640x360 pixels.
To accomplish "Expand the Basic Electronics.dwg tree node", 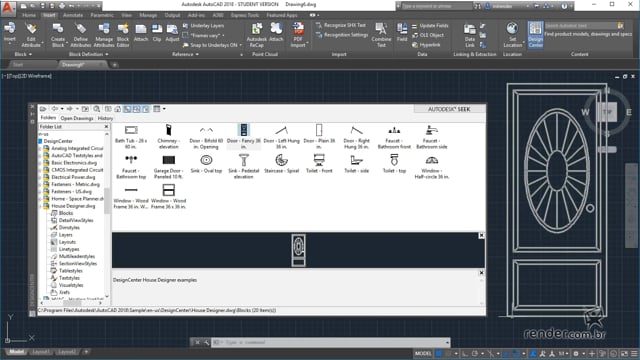I will tap(40, 163).
